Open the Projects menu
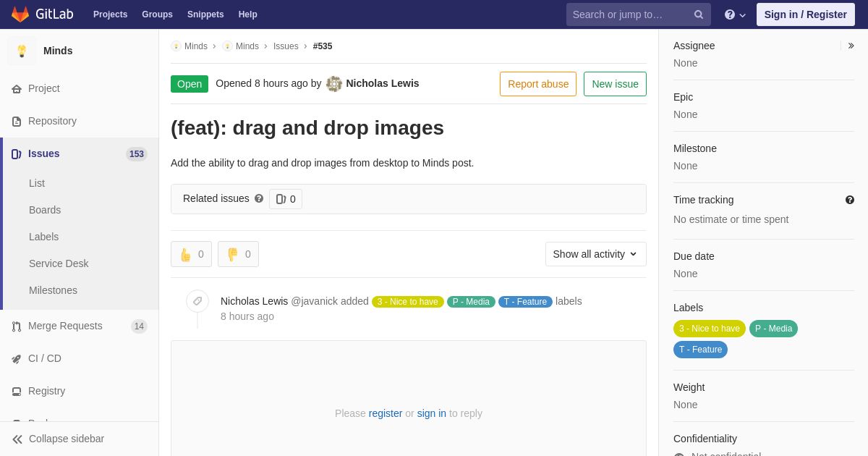Viewport: 868px width, 456px height. pos(111,14)
